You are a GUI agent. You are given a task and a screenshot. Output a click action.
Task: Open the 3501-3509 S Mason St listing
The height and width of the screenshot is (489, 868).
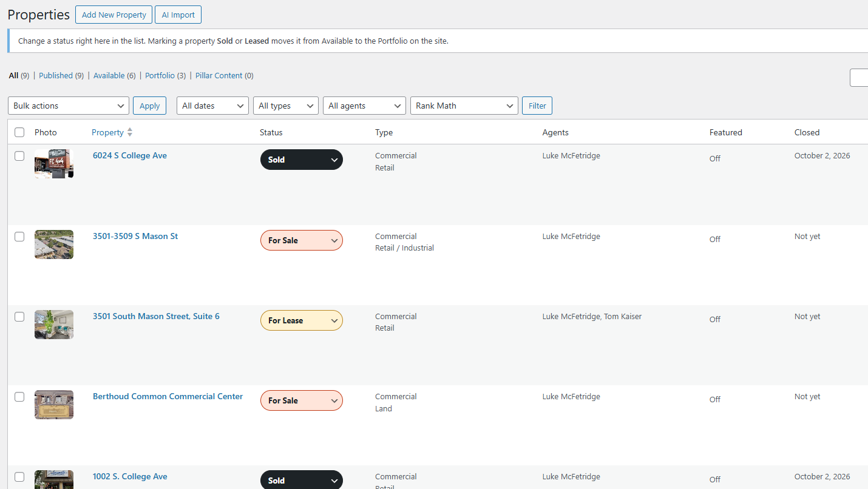pos(135,237)
